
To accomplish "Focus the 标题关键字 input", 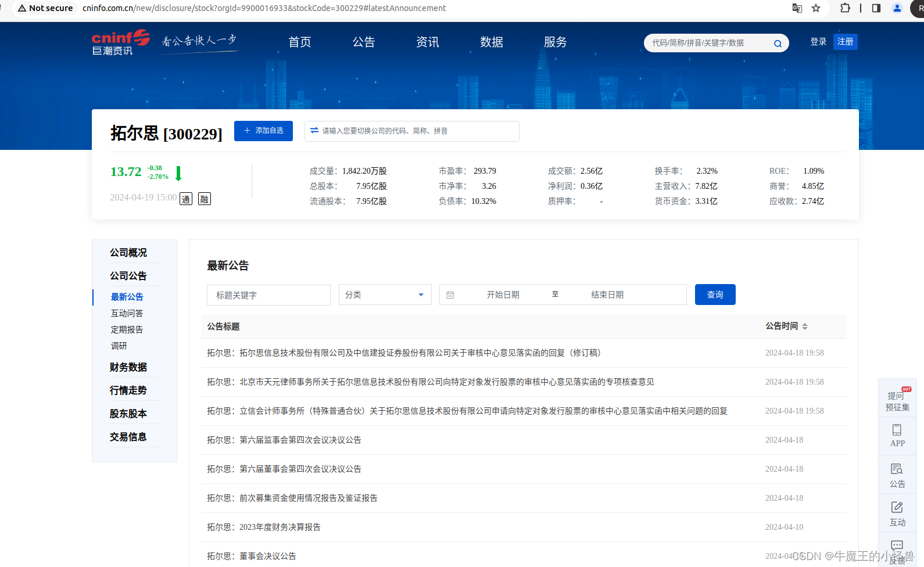I will point(268,295).
